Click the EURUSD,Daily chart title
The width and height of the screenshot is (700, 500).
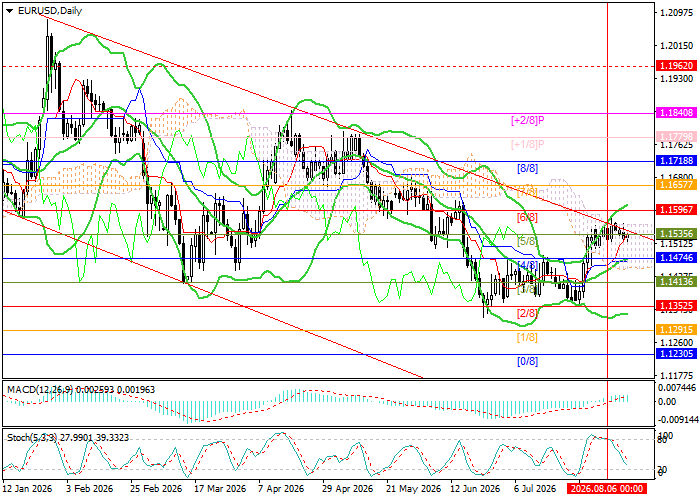[50, 11]
